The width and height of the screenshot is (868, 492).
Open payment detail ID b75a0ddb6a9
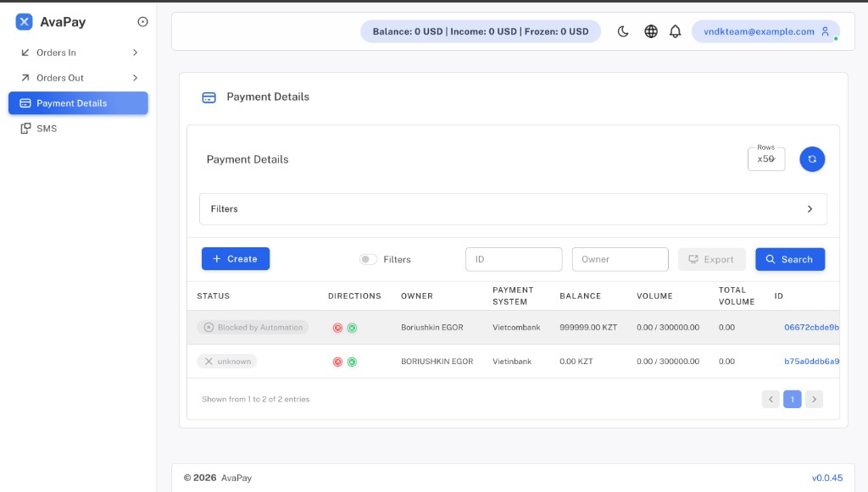(811, 362)
